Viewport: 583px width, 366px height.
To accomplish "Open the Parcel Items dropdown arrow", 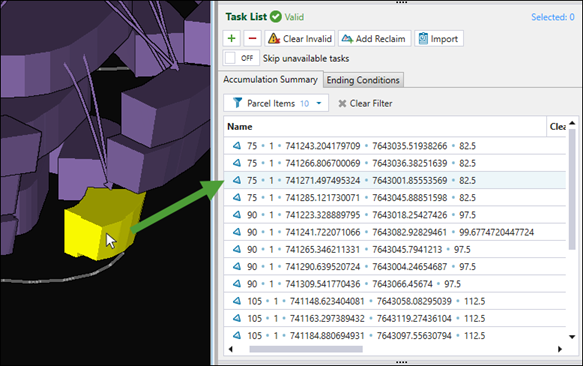I will pyautogui.click(x=319, y=103).
